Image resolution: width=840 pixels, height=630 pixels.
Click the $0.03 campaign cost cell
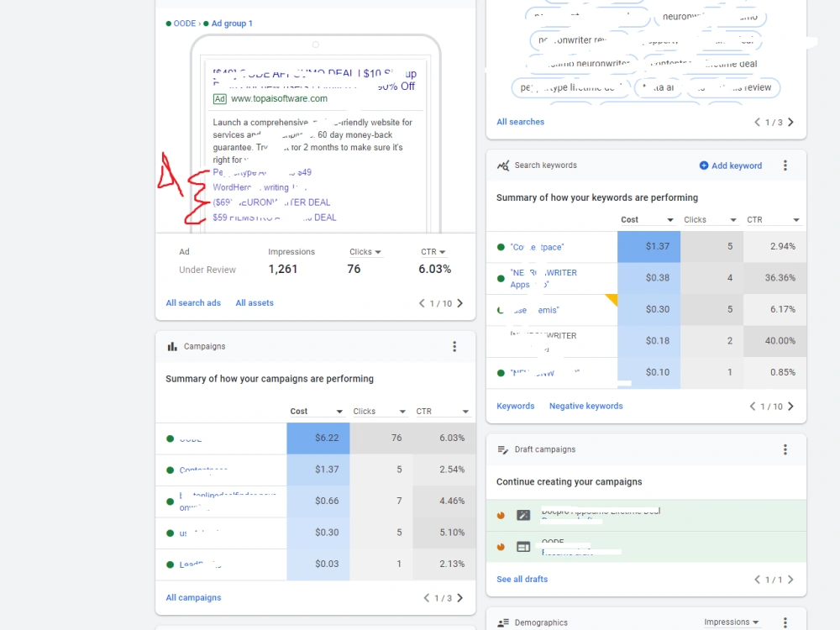click(318, 564)
